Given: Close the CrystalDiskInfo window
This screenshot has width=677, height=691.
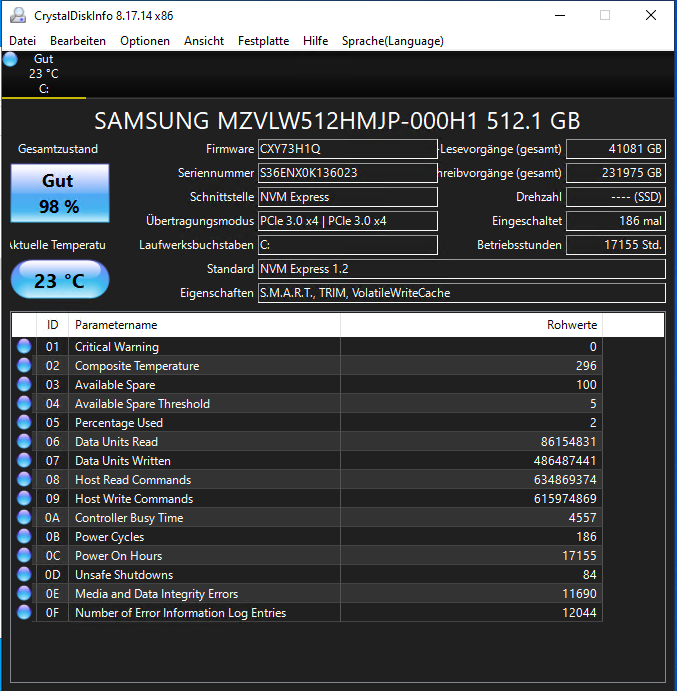Looking at the screenshot, I should (x=651, y=15).
